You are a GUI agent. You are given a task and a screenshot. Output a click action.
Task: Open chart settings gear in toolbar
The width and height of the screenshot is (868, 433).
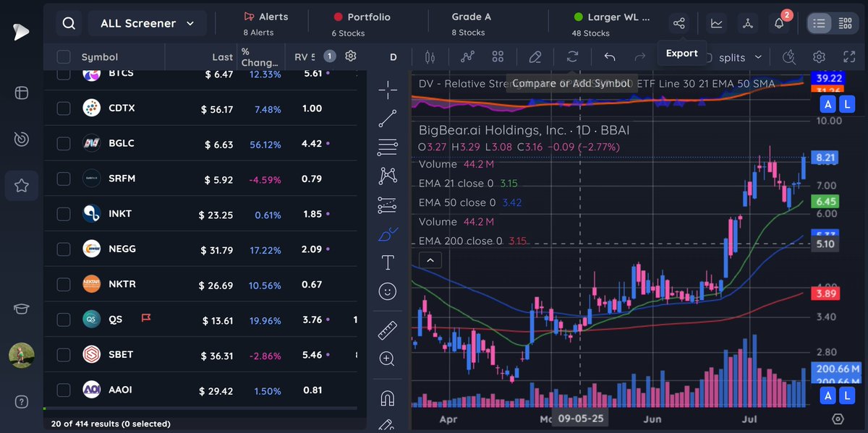click(x=819, y=57)
